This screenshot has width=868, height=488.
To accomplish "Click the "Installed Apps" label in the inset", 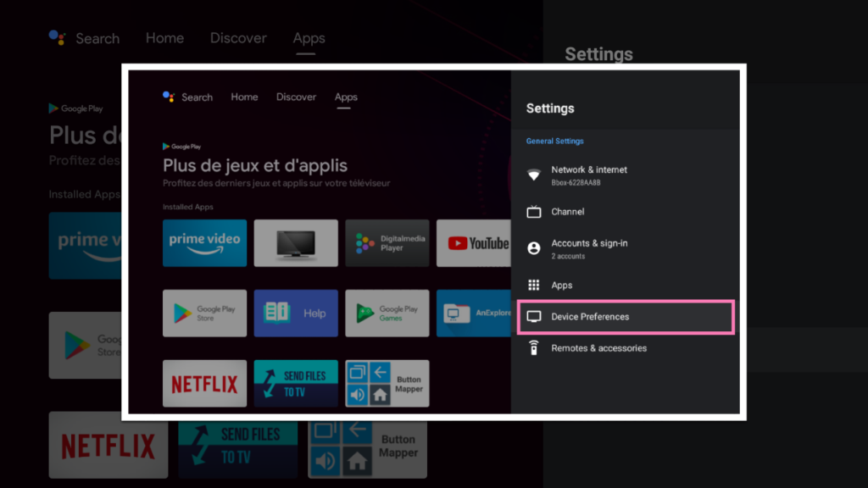I will pyautogui.click(x=187, y=207).
